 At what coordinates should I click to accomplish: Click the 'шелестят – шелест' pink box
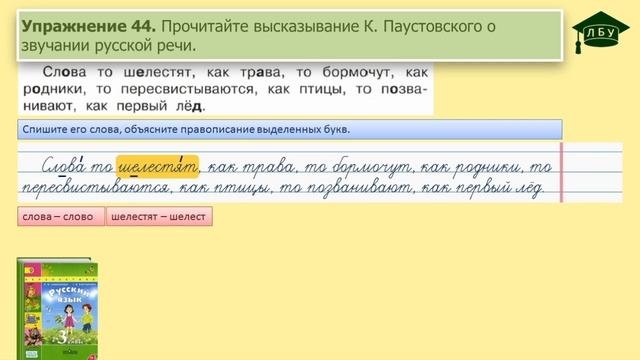coord(159,216)
